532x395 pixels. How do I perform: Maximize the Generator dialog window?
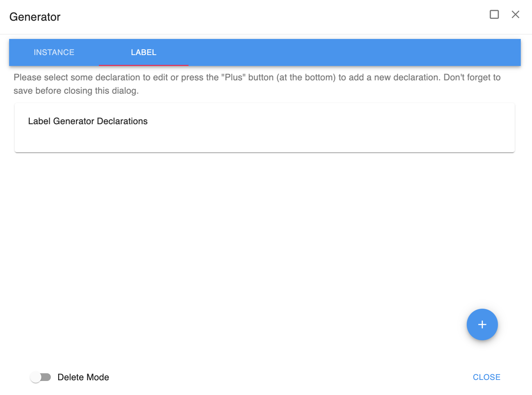[x=494, y=14]
